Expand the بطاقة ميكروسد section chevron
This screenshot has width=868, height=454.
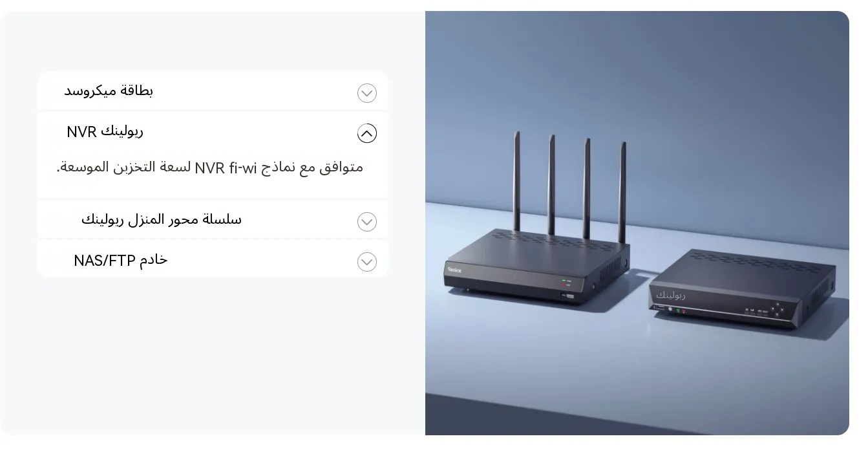(367, 93)
